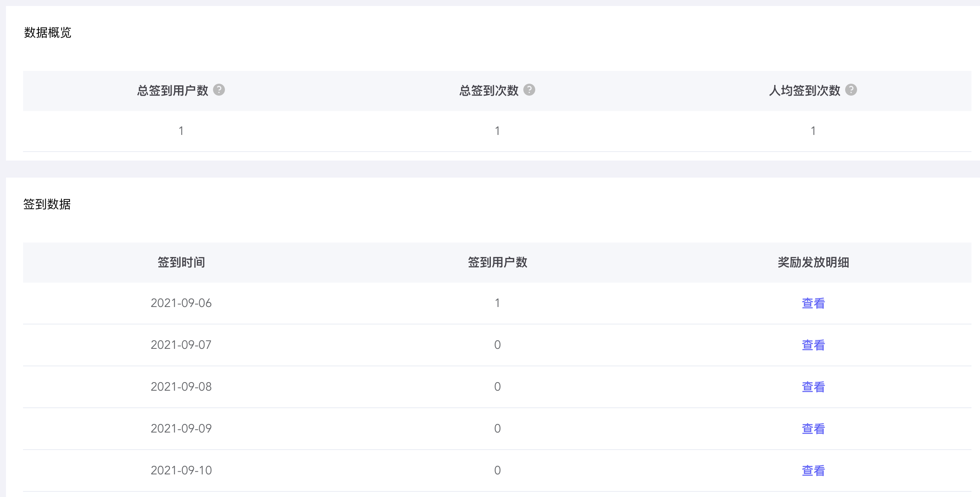The height and width of the screenshot is (497, 980).
Task: Select the 2021-09-09 date cell
Action: 181,429
